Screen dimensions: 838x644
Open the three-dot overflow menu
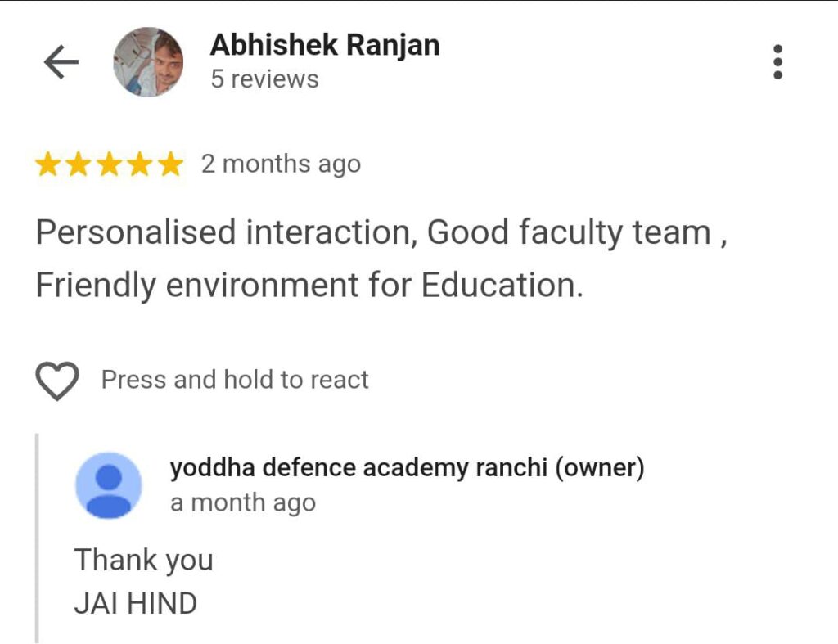tap(777, 62)
